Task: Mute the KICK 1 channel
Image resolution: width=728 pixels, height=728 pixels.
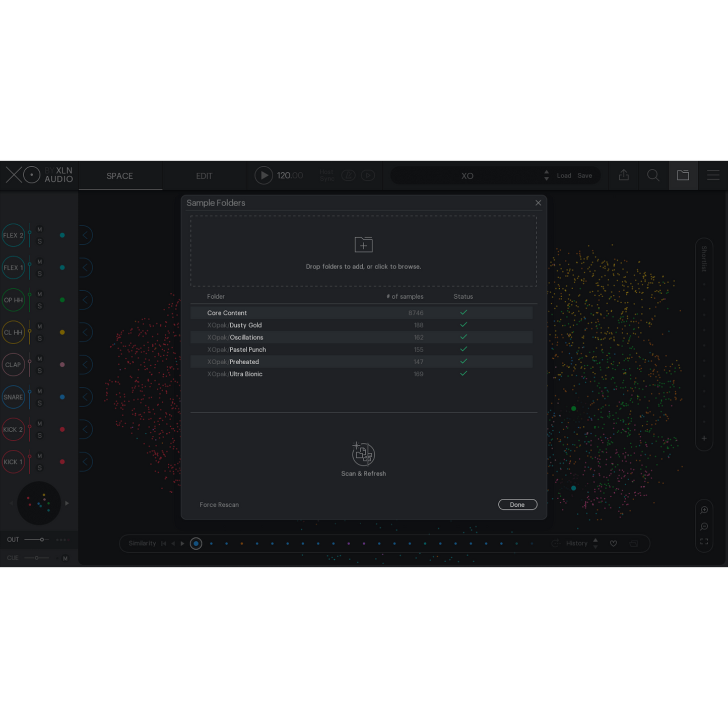Action: point(40,456)
